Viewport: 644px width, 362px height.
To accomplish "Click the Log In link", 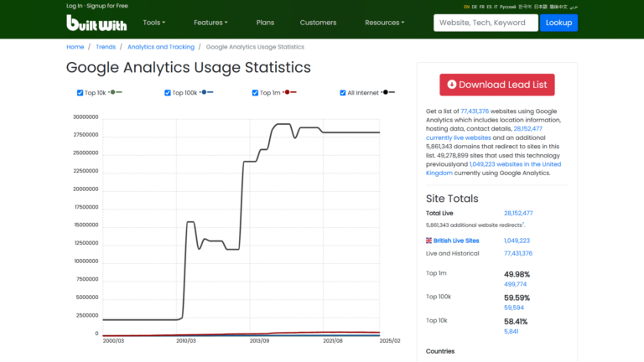I will pyautogui.click(x=75, y=6).
